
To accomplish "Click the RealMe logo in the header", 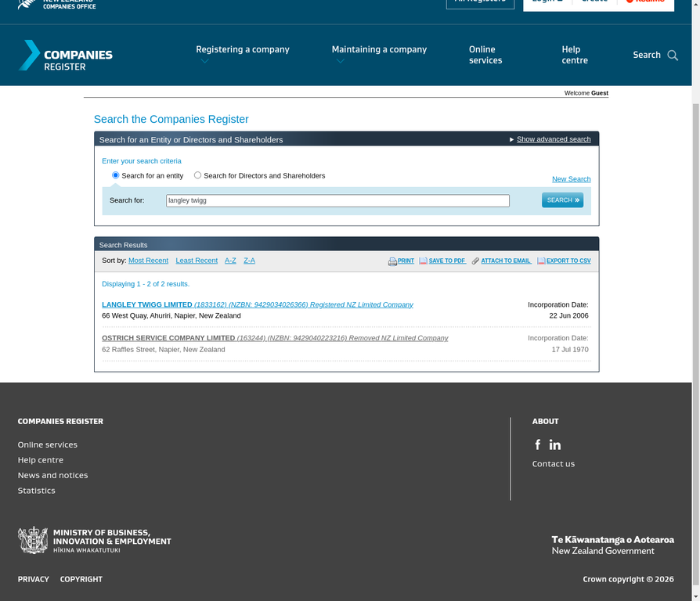I will (646, 2).
